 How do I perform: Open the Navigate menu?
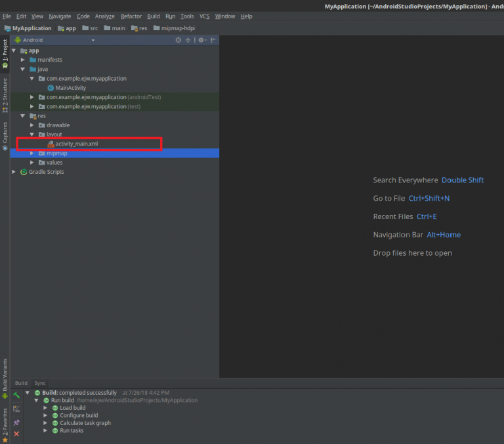(60, 16)
